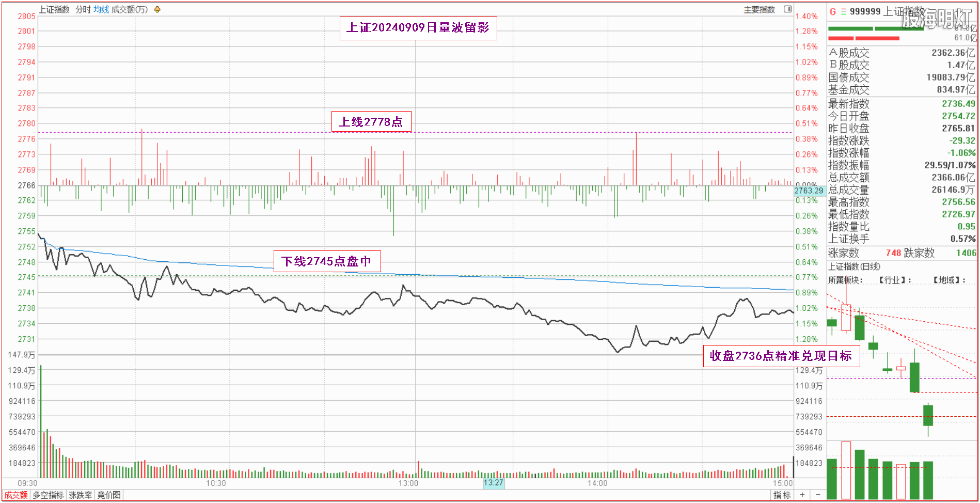Click the 147.9万 volume axis label
Viewport: 980px width, 503px height.
tap(22, 355)
